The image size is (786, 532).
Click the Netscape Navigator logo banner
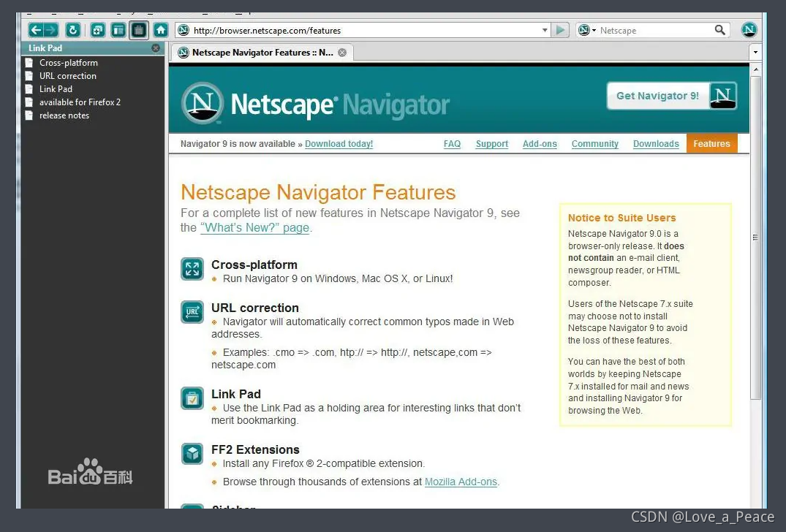pos(316,104)
